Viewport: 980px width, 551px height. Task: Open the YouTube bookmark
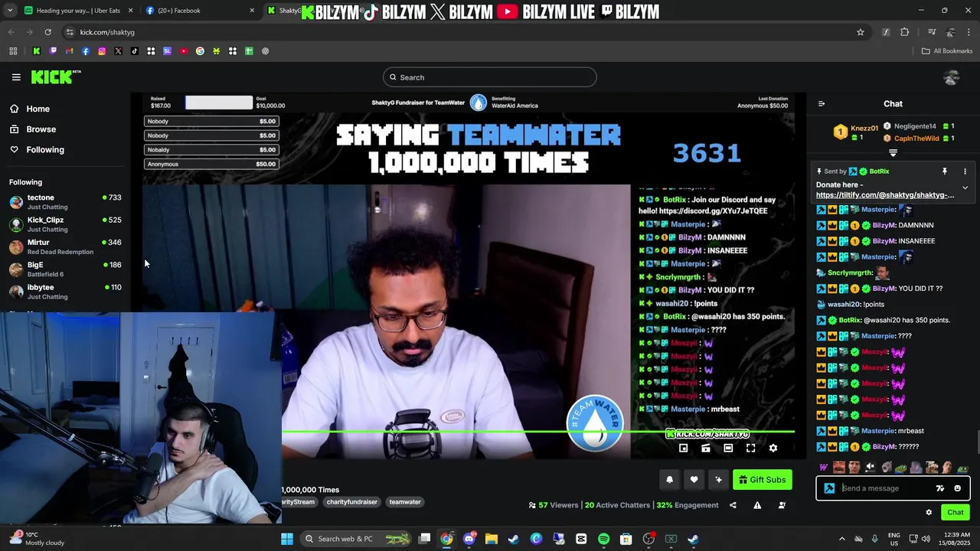point(184,51)
